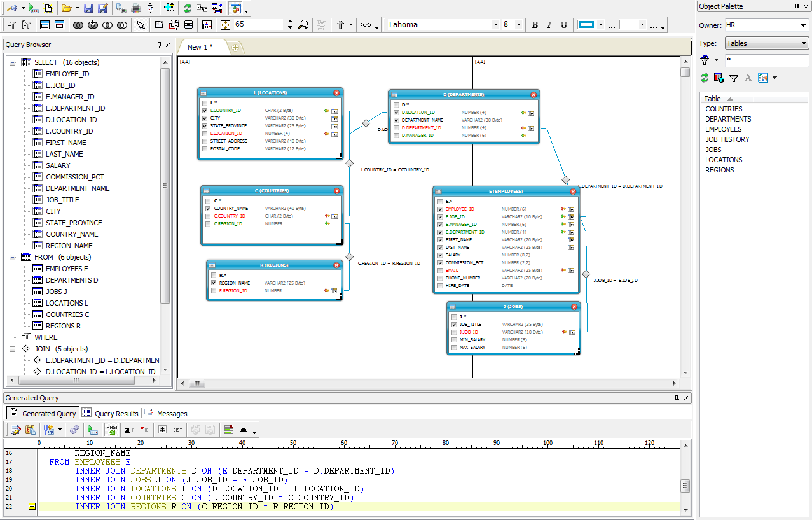The height and width of the screenshot is (520, 812).
Task: Click the green Refresh arrows in top toolbar
Action: click(x=187, y=8)
